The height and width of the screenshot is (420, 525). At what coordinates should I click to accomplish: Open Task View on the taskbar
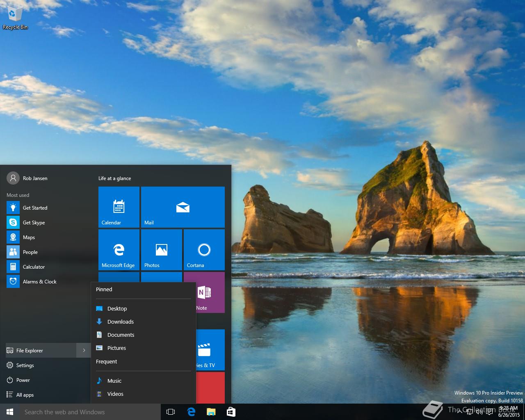click(171, 412)
